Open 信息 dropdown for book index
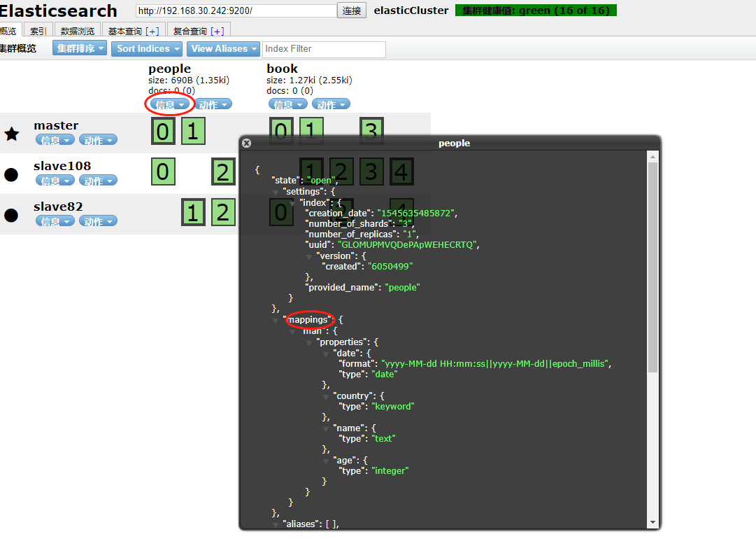The image size is (756, 539). point(288,104)
